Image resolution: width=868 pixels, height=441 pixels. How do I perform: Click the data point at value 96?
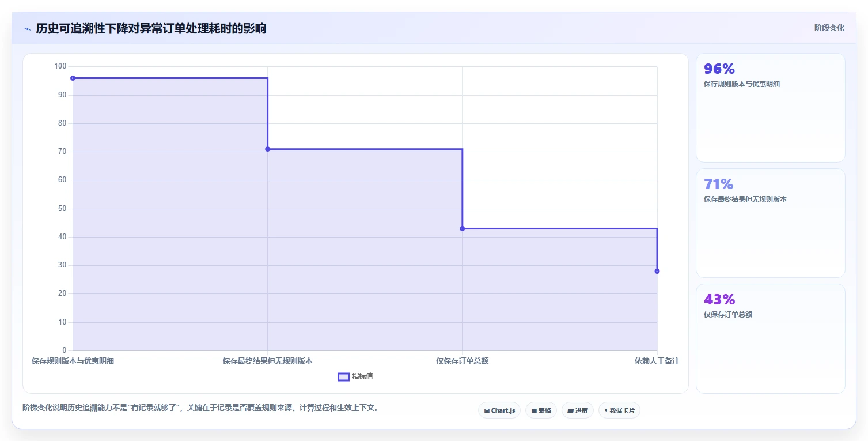(x=73, y=78)
